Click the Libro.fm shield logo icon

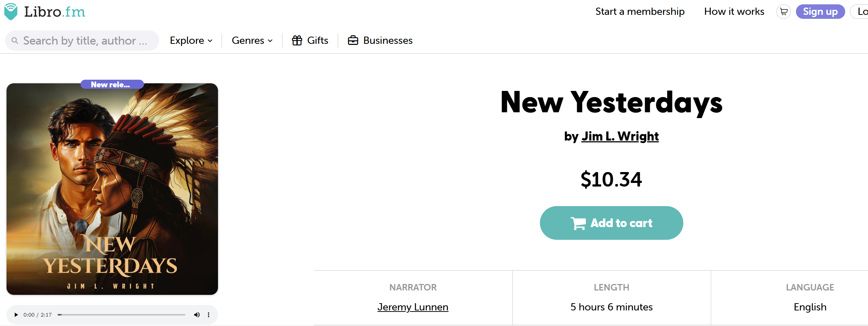11,12
